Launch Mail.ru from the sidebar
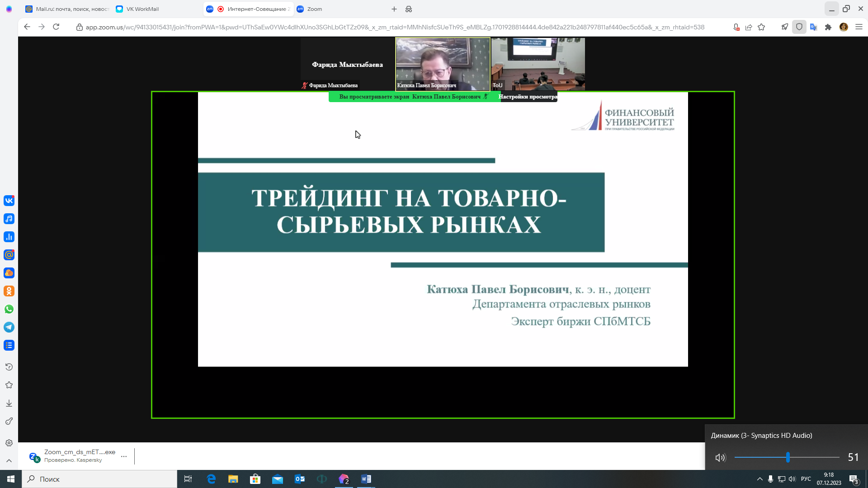The image size is (868, 488). click(9, 254)
